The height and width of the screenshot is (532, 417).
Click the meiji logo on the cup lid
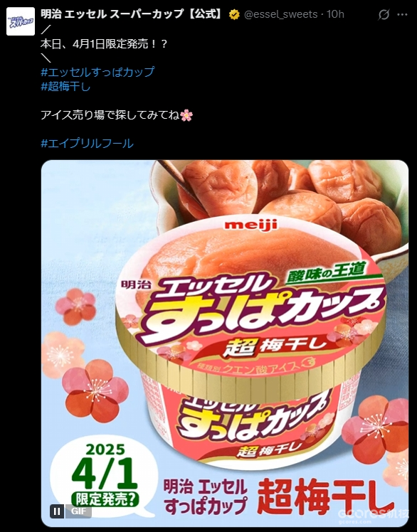coord(250,225)
